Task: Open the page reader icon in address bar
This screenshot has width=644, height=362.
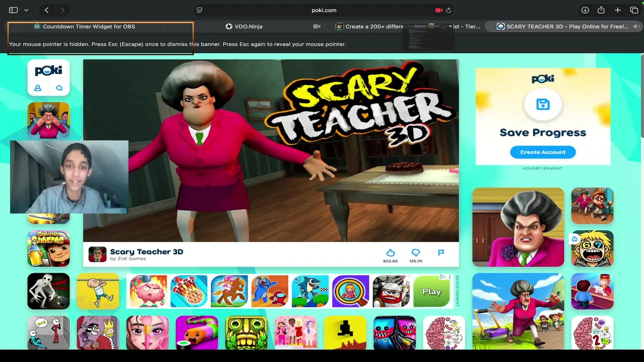Action: pyautogui.click(x=199, y=10)
